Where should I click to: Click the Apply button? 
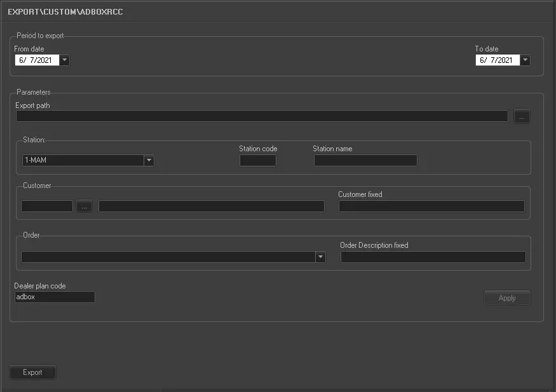click(x=507, y=298)
